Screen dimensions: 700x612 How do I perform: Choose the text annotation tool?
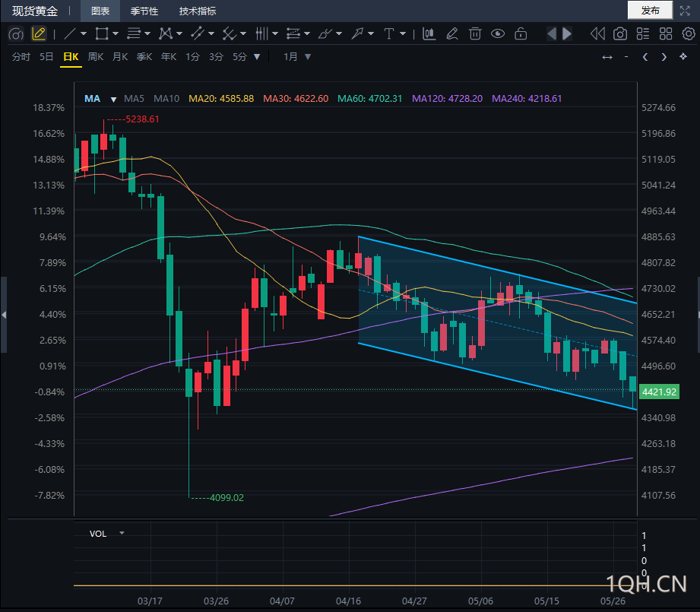point(389,34)
